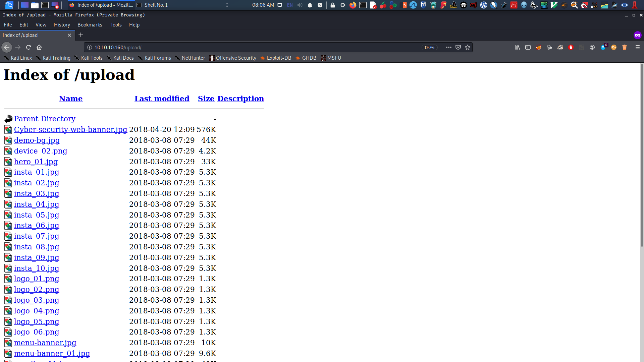Navigate to Parent Directory
The height and width of the screenshot is (362, 644).
[44, 118]
